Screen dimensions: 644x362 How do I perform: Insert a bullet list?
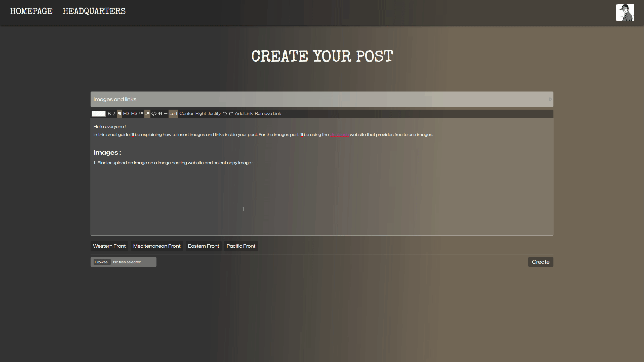pos(141,114)
